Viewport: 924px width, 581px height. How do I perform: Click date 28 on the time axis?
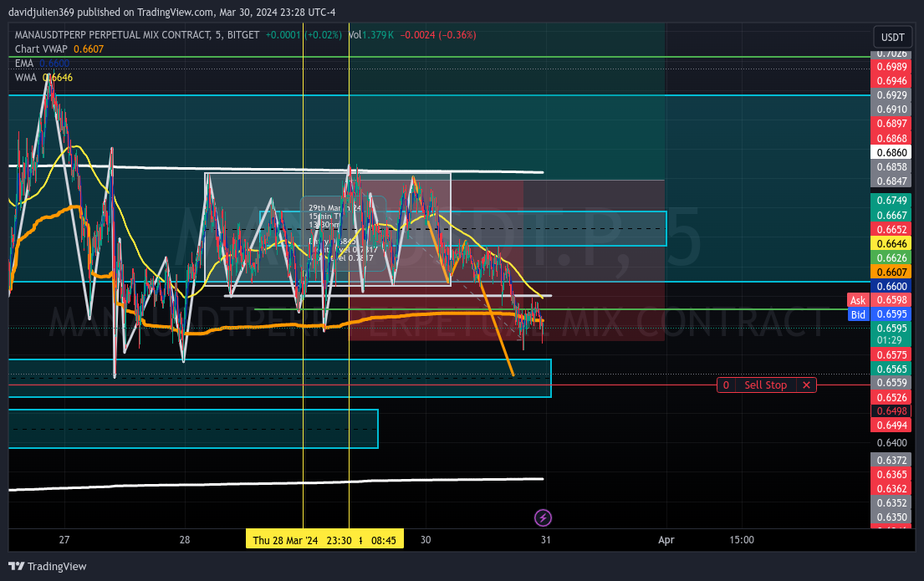click(x=185, y=540)
